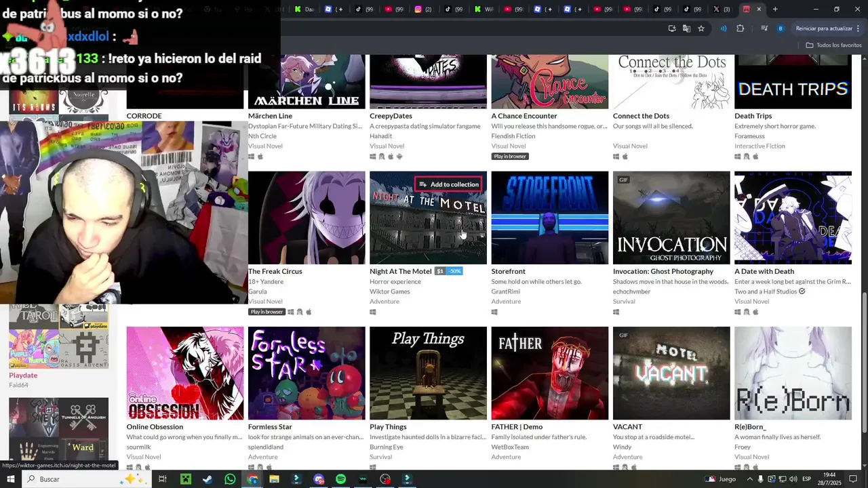Click the Chrome taskbar icon
The height and width of the screenshot is (488, 868).
(x=252, y=479)
